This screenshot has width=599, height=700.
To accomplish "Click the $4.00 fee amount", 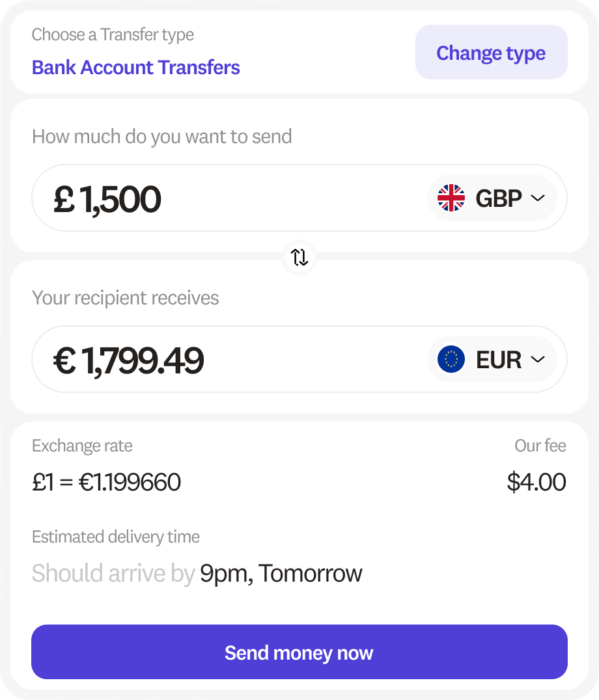I will (536, 482).
